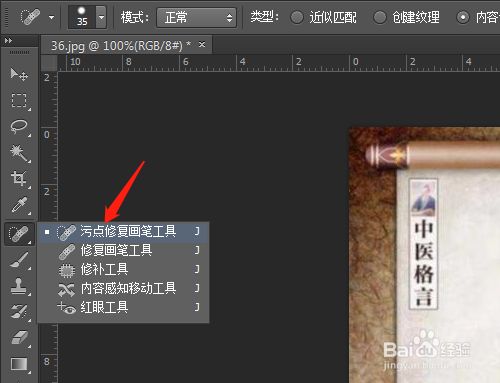Select the Brush tool
This screenshot has width=500, height=383.
[x=19, y=260]
